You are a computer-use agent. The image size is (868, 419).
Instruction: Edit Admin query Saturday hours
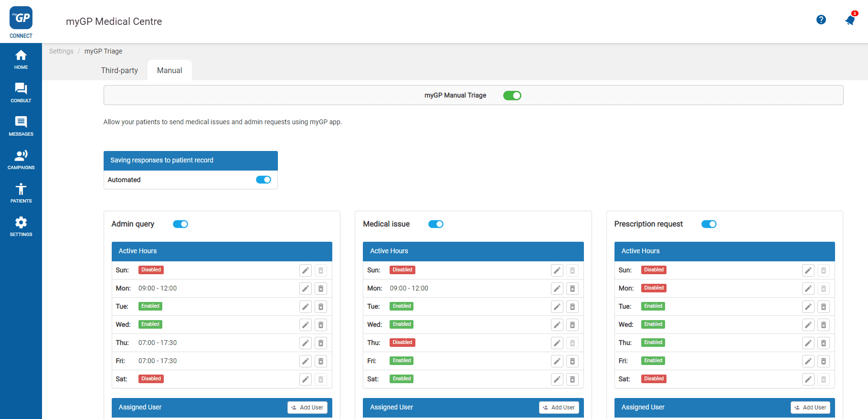coord(306,379)
